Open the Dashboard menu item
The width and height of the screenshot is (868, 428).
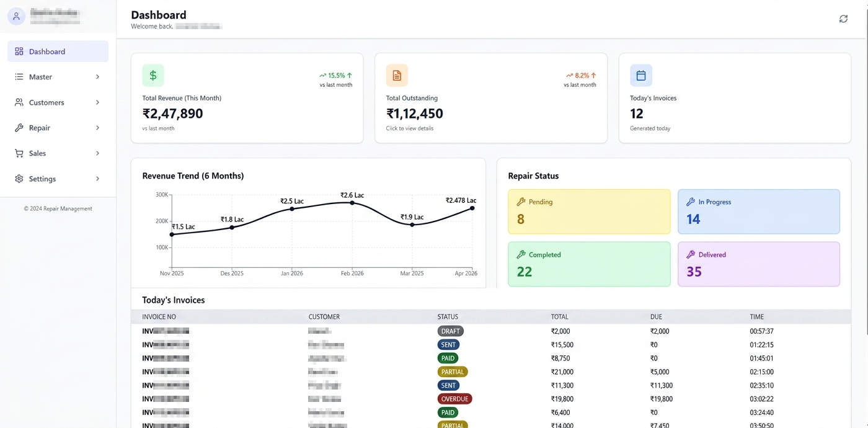click(58, 51)
